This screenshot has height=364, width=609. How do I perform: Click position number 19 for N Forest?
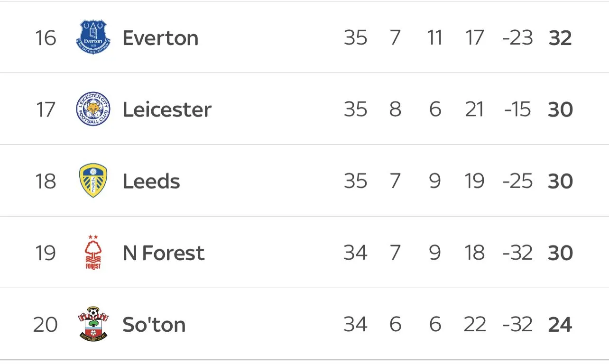(x=46, y=253)
